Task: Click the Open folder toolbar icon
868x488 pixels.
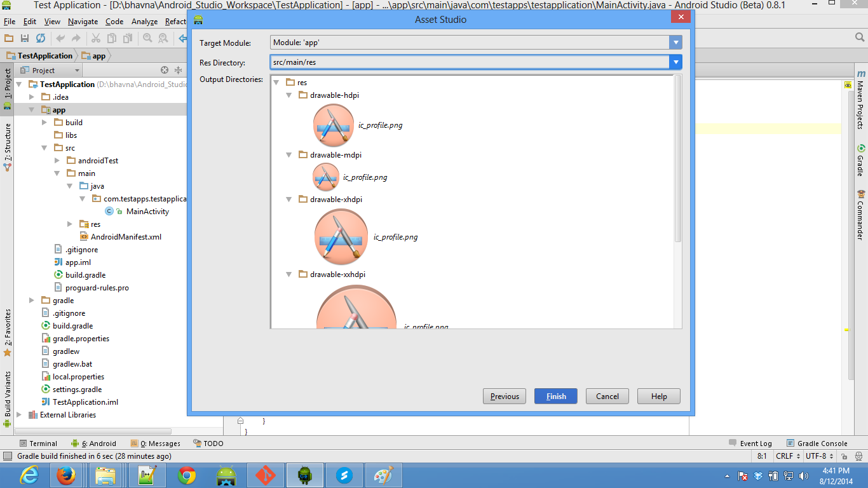Action: [9, 39]
